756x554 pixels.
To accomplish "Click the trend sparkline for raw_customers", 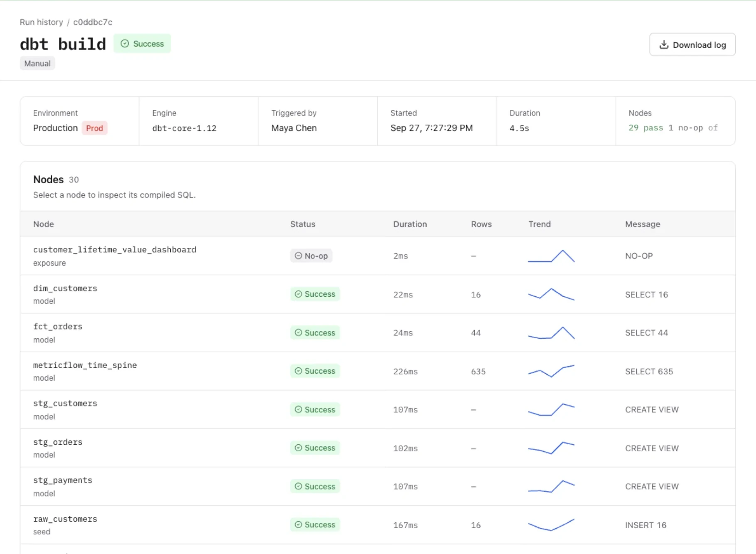I will (x=551, y=524).
